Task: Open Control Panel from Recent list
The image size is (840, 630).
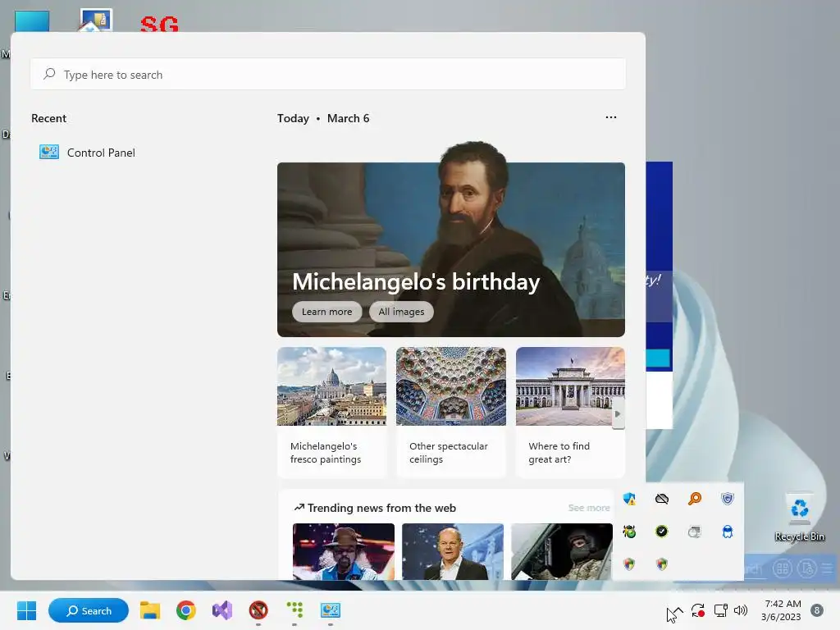Action: (x=87, y=153)
